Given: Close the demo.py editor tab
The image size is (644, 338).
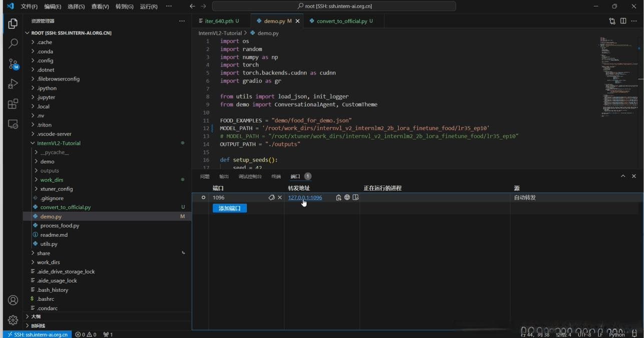Looking at the screenshot, I should tap(298, 21).
